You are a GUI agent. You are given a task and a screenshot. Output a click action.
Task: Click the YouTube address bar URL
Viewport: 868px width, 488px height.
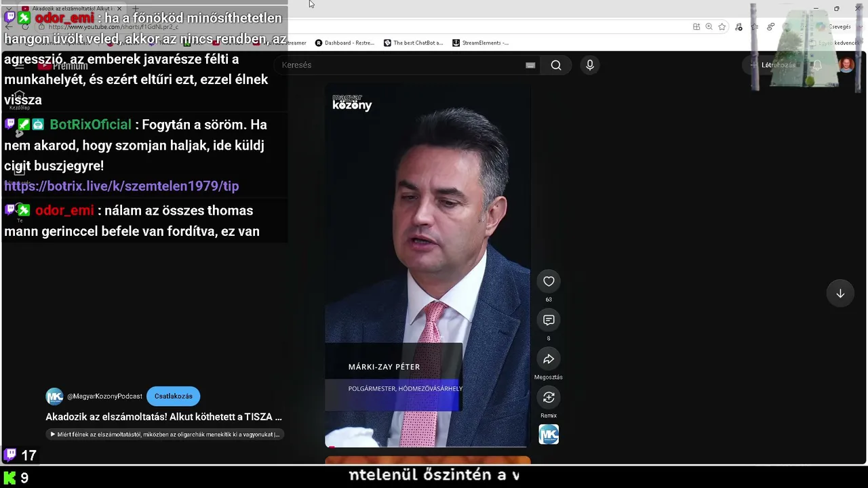coord(112,26)
